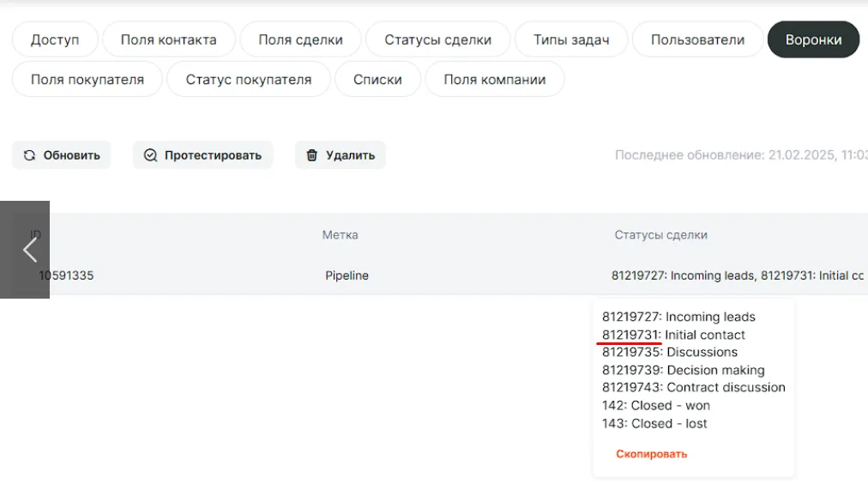
Task: Click the refresh icon beside Обновить
Action: 29,155
